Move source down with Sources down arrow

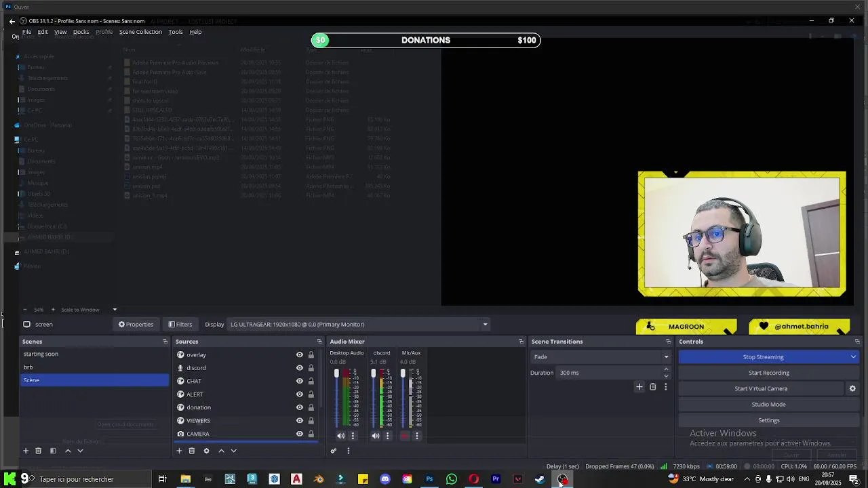point(233,451)
